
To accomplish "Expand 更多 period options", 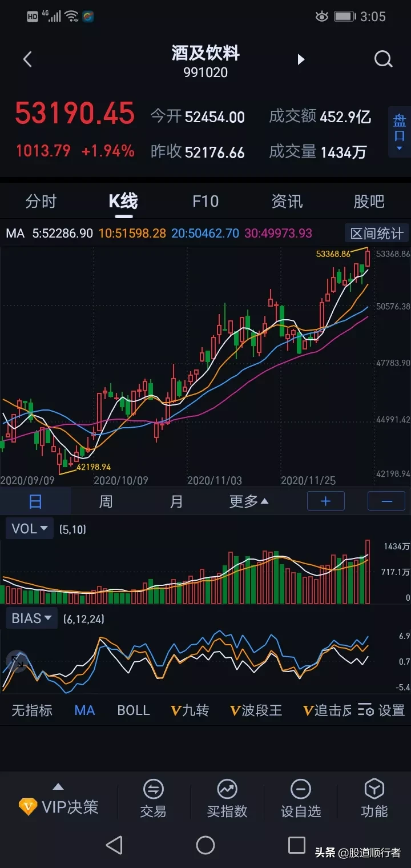I will click(248, 501).
